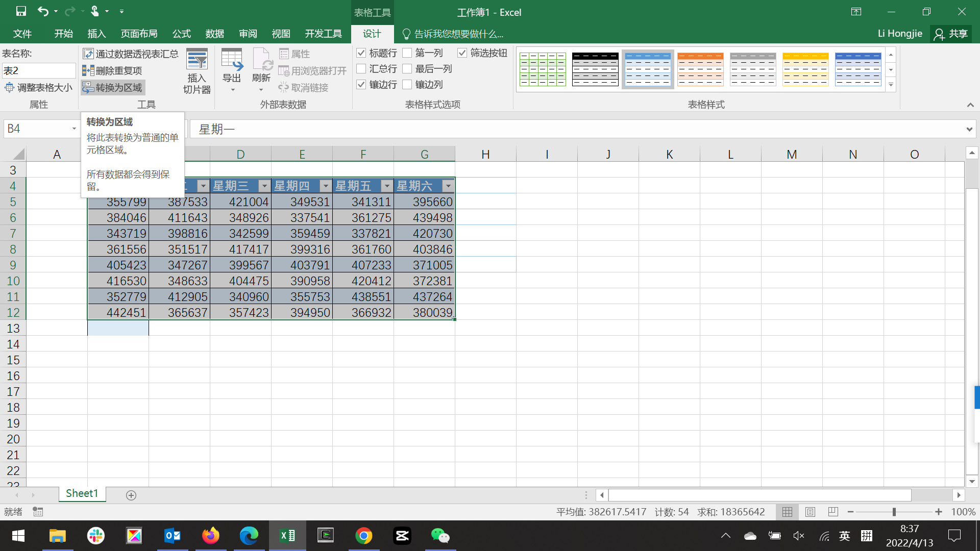Open Excel from the Windows taskbar
Viewport: 980px width, 551px height.
click(x=287, y=536)
